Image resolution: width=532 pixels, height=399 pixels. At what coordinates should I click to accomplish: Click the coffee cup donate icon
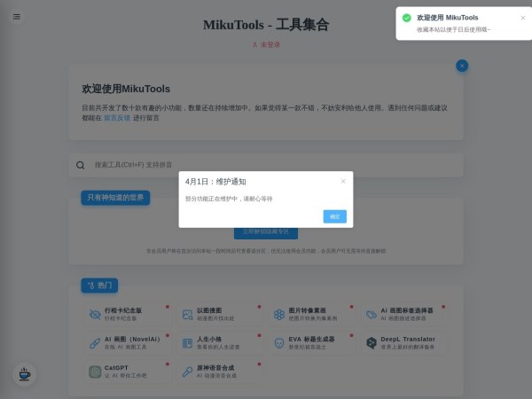pyautogui.click(x=24, y=374)
